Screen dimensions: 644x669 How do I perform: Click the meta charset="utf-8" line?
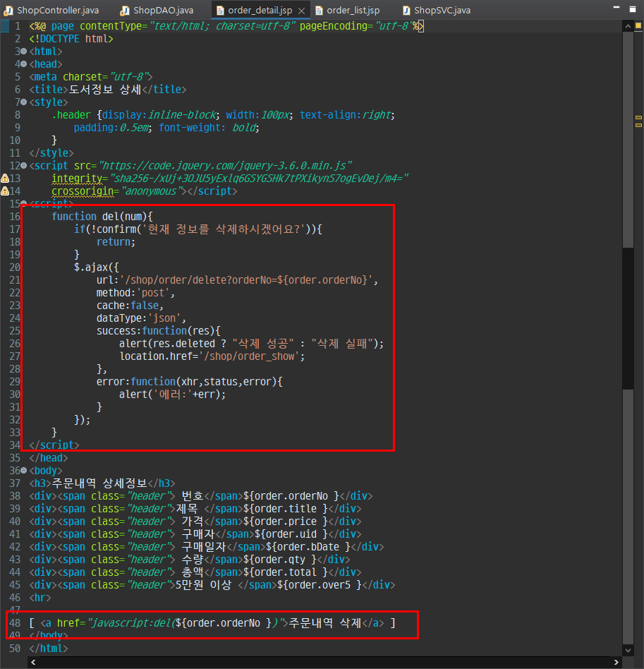pos(91,77)
